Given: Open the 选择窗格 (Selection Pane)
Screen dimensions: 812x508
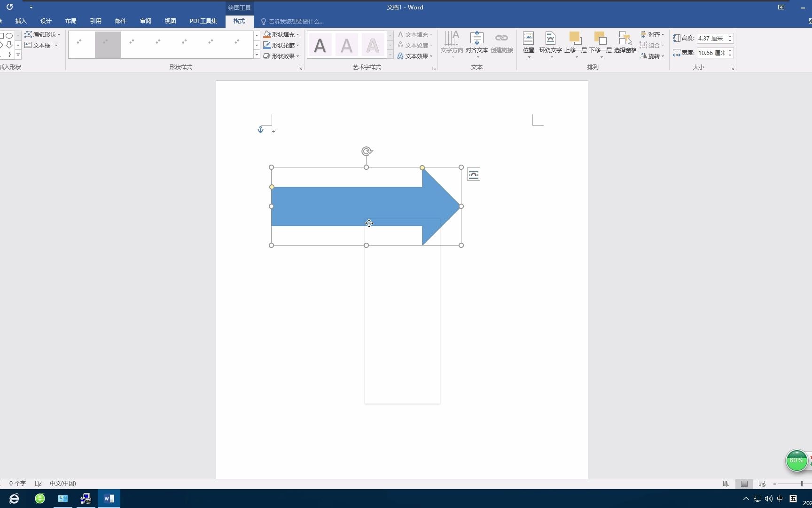Looking at the screenshot, I should (625, 42).
